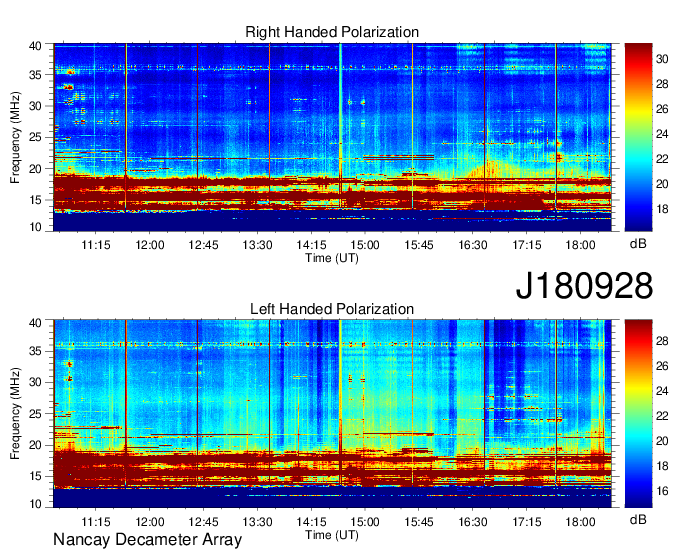Click "Frequency (MHz)" axis label of Left Handed plot
The image size is (680, 552).
15,414
